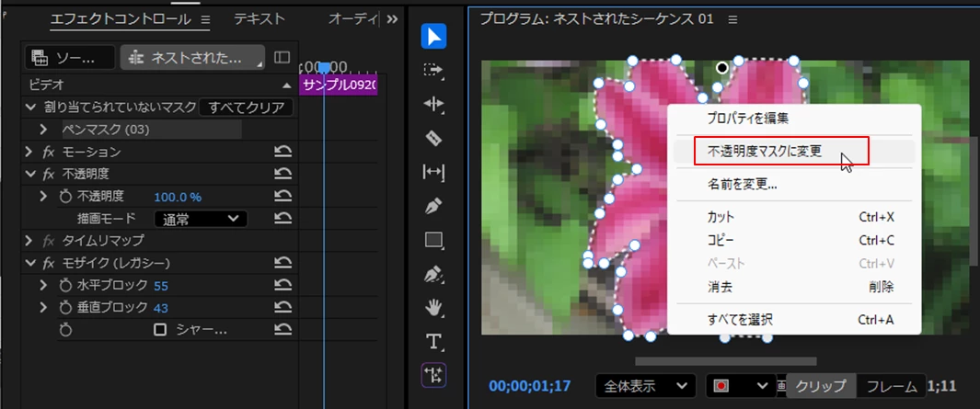Toggle animation stopwatch for 不透明度
980x409 pixels.
(x=65, y=197)
